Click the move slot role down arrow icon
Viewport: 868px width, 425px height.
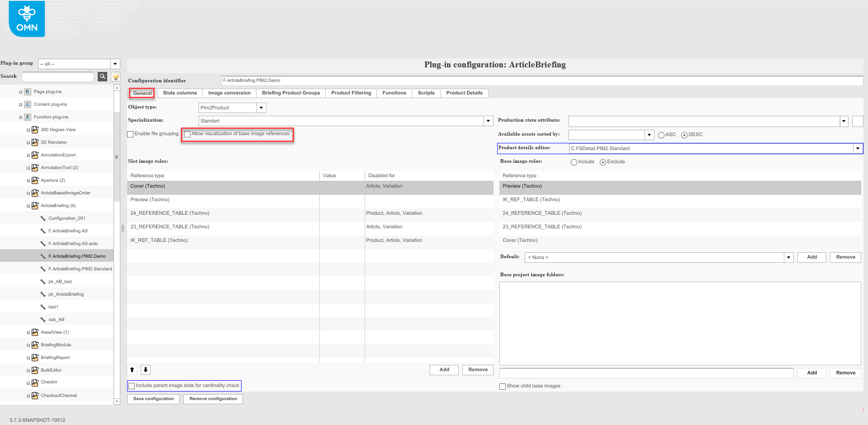[x=145, y=370]
